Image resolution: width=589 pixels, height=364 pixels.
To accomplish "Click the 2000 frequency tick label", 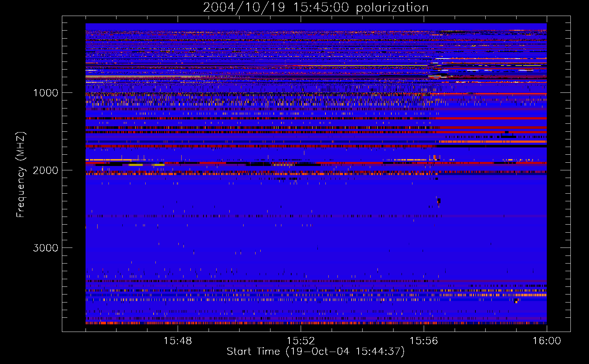I will (46, 170).
